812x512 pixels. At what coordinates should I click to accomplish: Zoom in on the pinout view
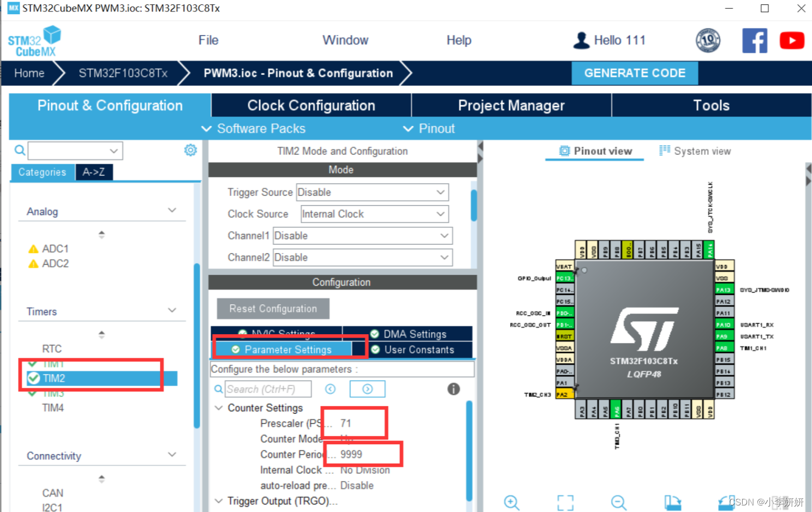tap(511, 502)
